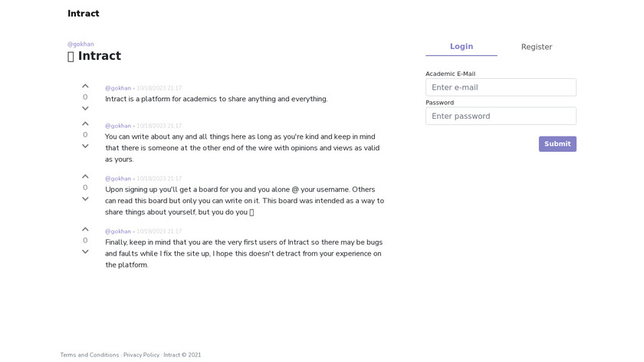Switch to the Register tab
This screenshot has height=362, width=644.
[537, 47]
